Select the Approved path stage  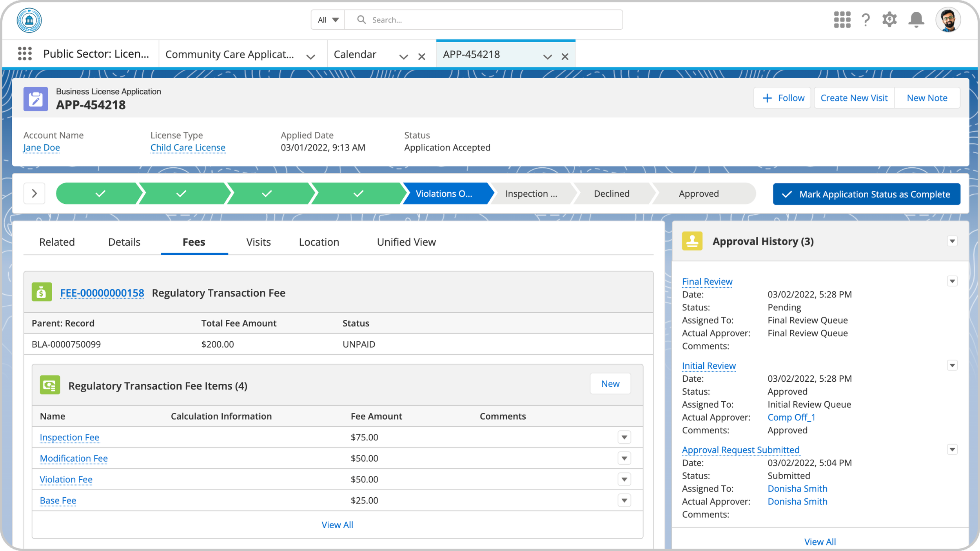pyautogui.click(x=699, y=194)
